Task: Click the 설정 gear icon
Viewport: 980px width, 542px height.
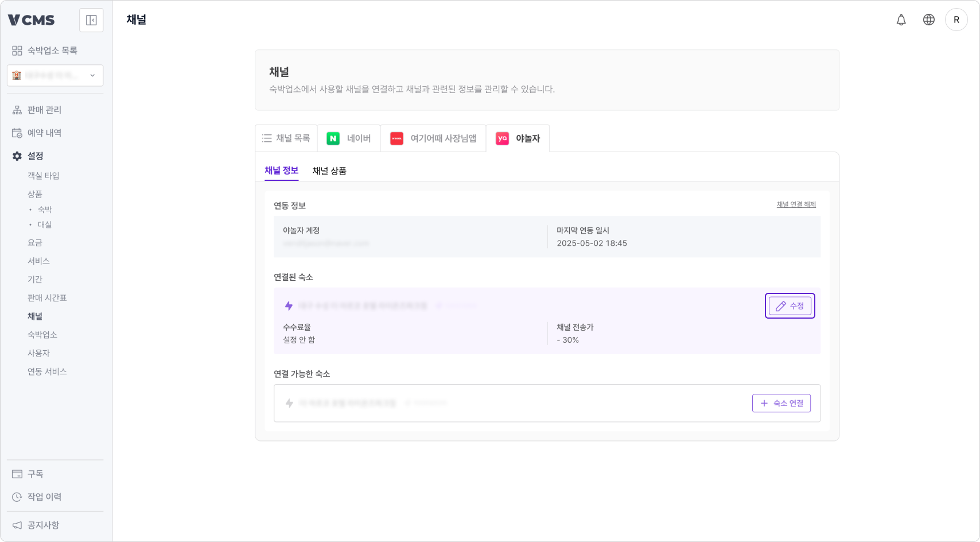Action: click(16, 156)
